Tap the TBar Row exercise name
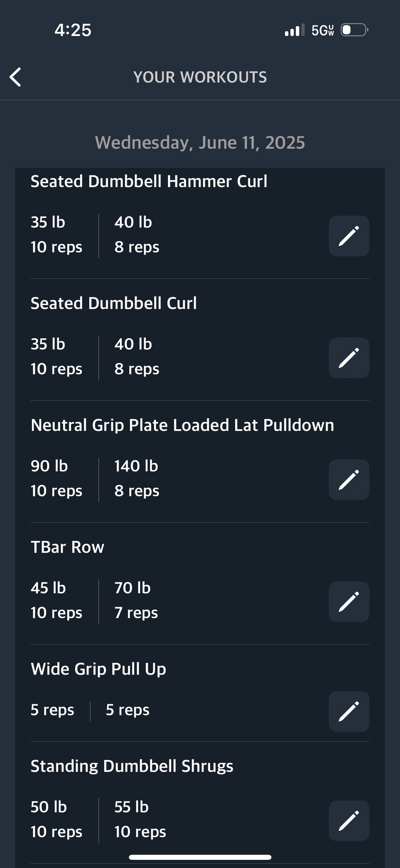 [x=68, y=547]
